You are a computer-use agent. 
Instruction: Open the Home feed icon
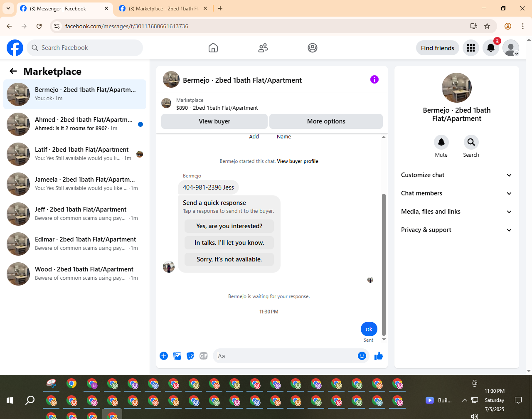[x=213, y=48]
